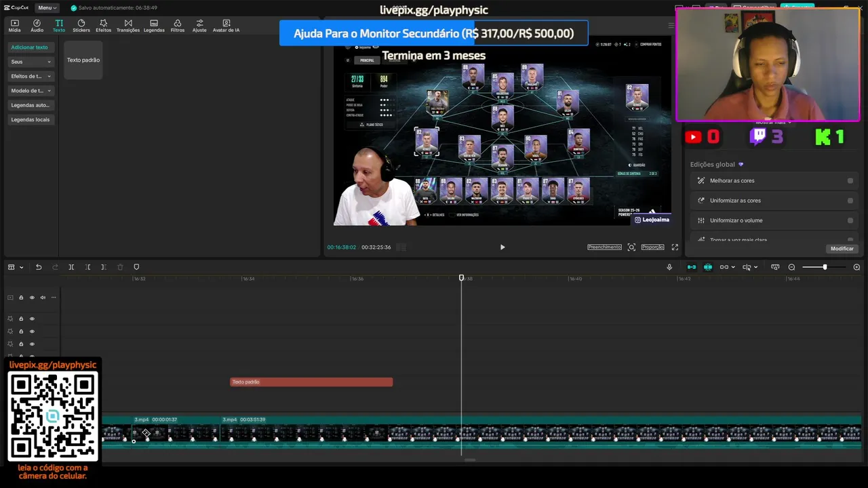Play the preview video
The image size is (868, 488).
point(502,247)
